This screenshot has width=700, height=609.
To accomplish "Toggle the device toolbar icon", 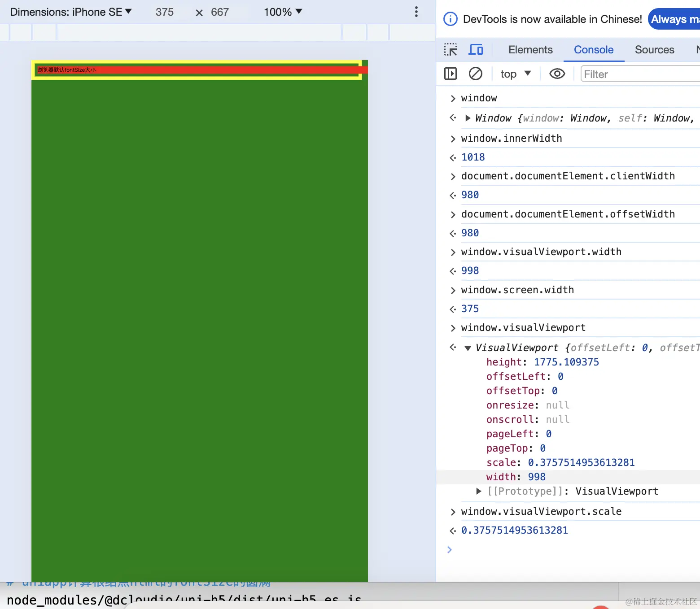I will point(476,50).
